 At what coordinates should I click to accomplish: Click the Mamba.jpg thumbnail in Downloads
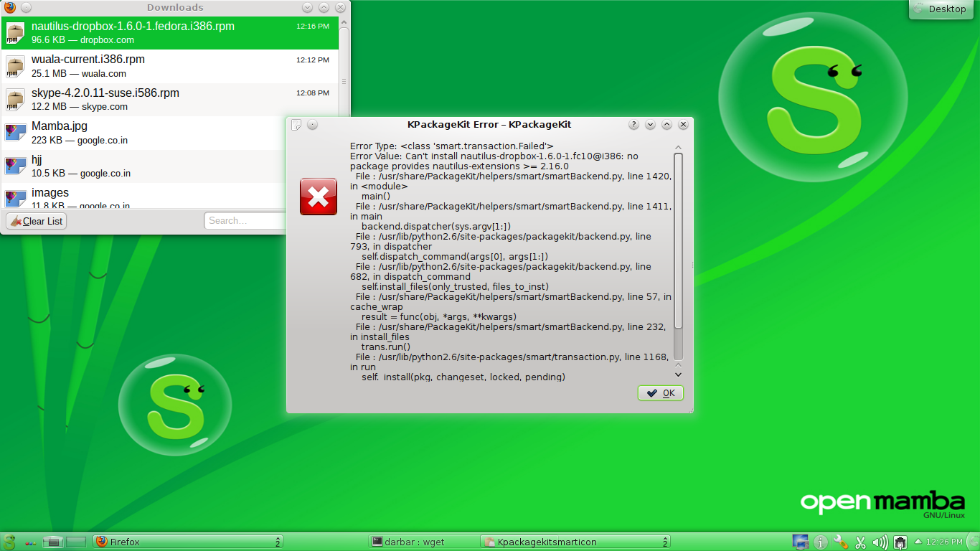coord(14,132)
